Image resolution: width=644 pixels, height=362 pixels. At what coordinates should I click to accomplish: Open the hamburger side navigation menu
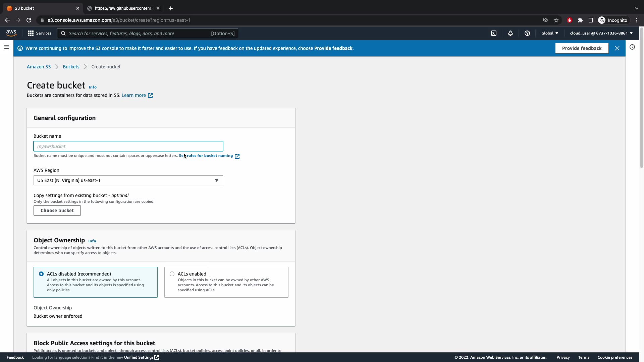point(7,47)
